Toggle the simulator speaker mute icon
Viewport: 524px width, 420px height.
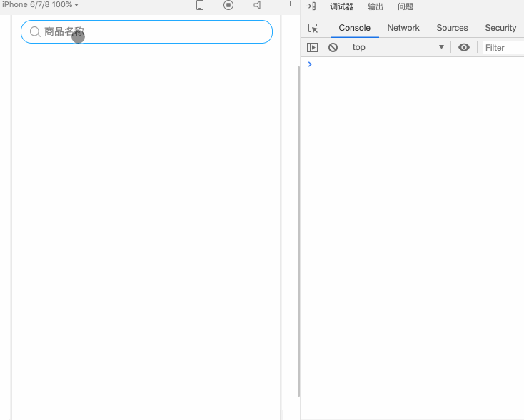(x=257, y=5)
